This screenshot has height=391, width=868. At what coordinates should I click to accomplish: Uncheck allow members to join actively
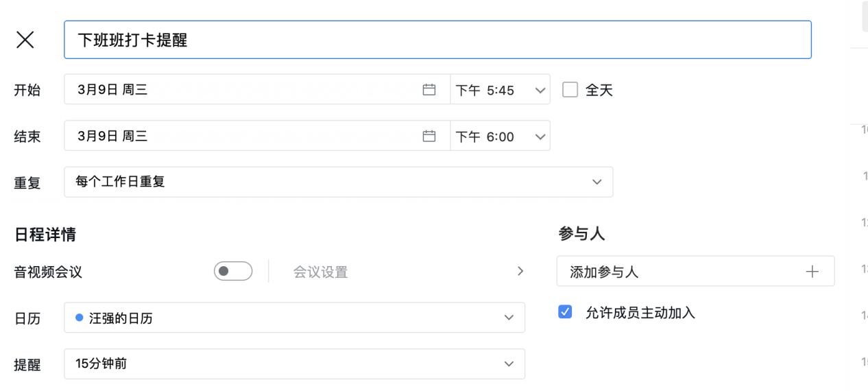(565, 312)
